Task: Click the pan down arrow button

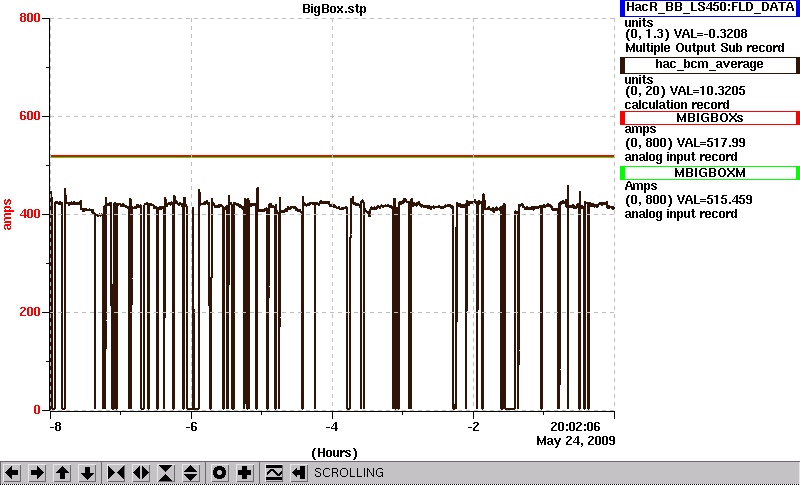Action: pos(87,473)
